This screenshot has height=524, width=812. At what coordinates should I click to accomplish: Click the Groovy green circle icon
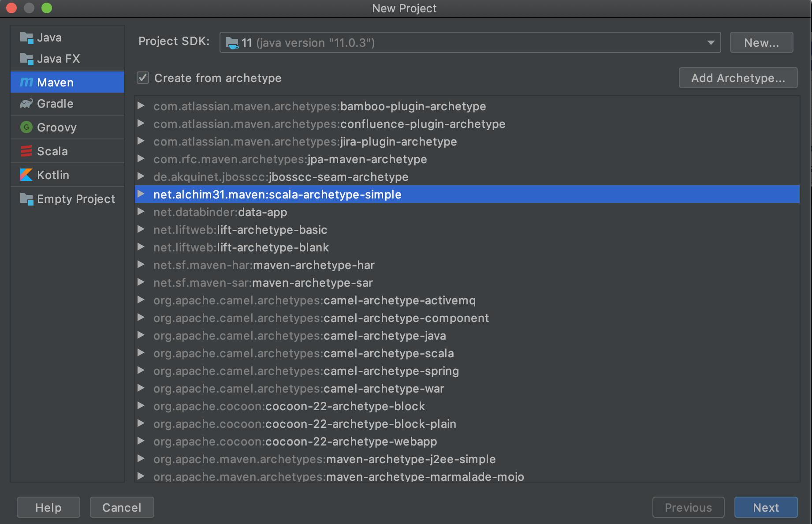click(26, 127)
